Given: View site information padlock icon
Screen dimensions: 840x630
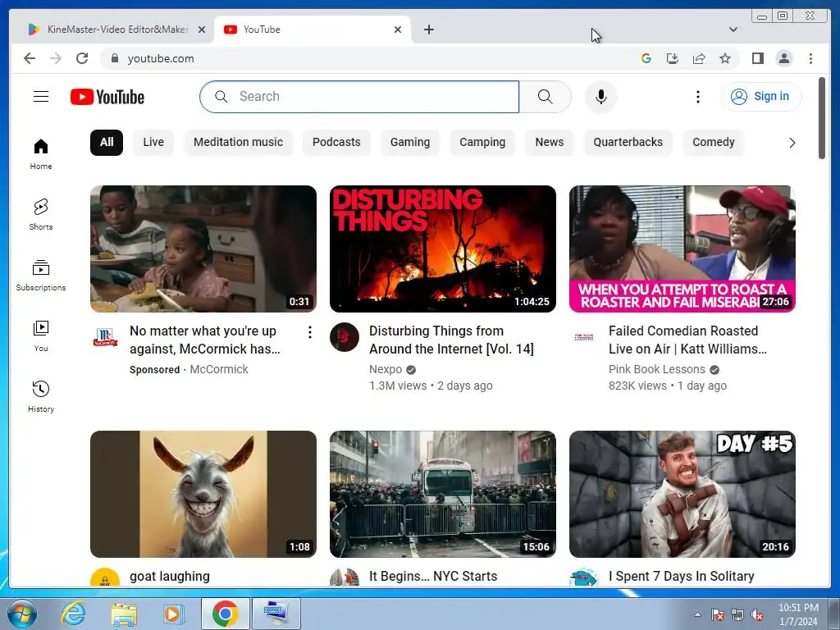Looking at the screenshot, I should 114,58.
